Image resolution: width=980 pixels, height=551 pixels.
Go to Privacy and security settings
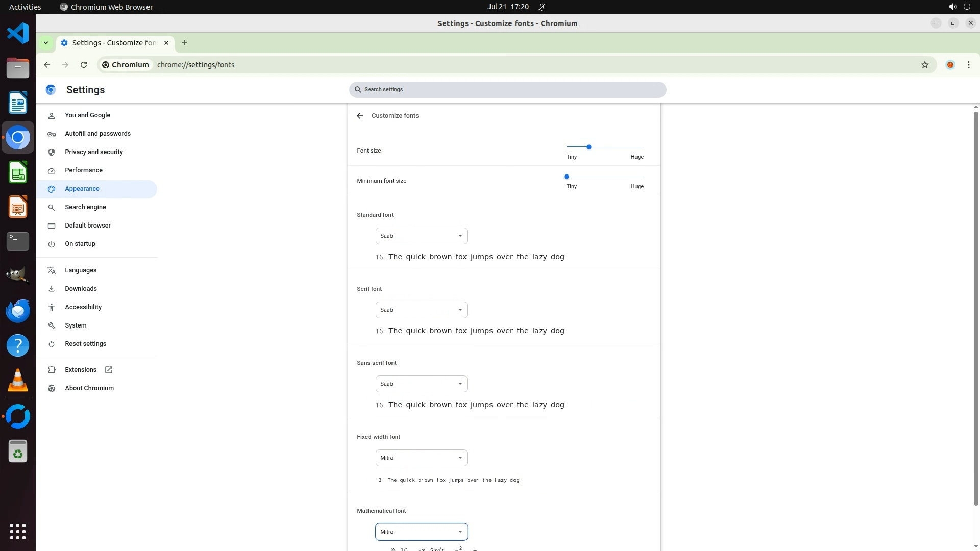tap(94, 152)
